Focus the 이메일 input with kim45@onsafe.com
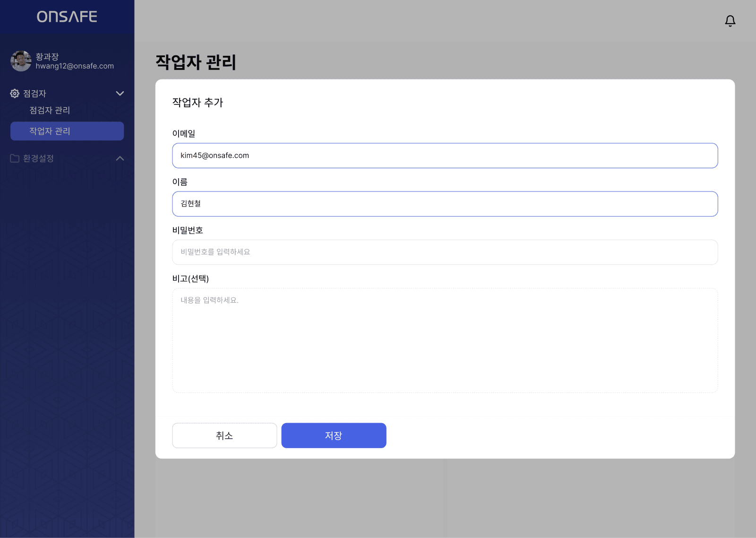This screenshot has width=756, height=538. [x=445, y=156]
